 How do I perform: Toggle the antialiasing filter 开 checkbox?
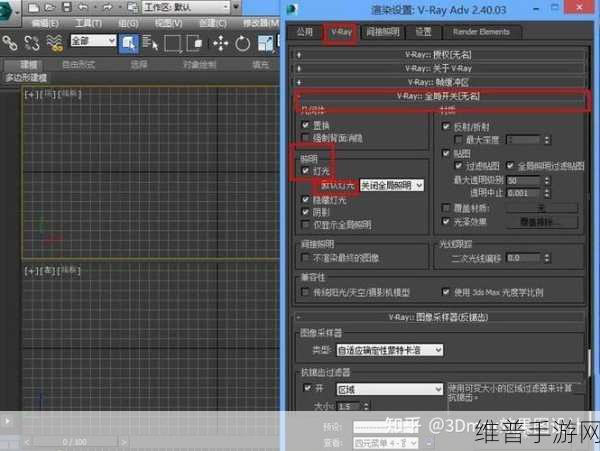point(307,388)
